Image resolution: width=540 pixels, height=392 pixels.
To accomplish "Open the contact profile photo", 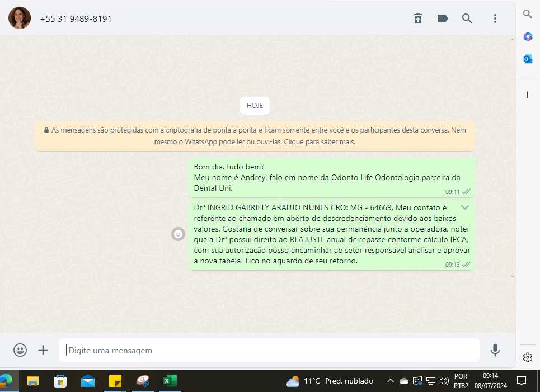I will pos(20,18).
